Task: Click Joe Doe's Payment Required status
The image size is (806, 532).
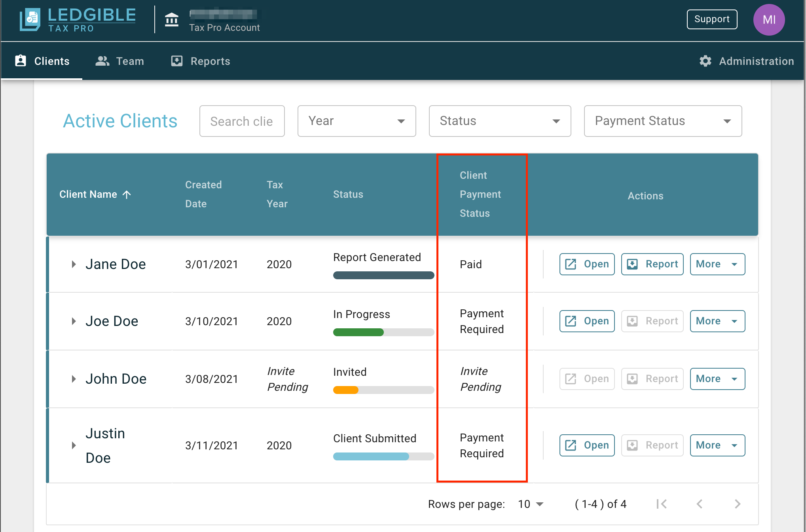Action: pyautogui.click(x=482, y=321)
